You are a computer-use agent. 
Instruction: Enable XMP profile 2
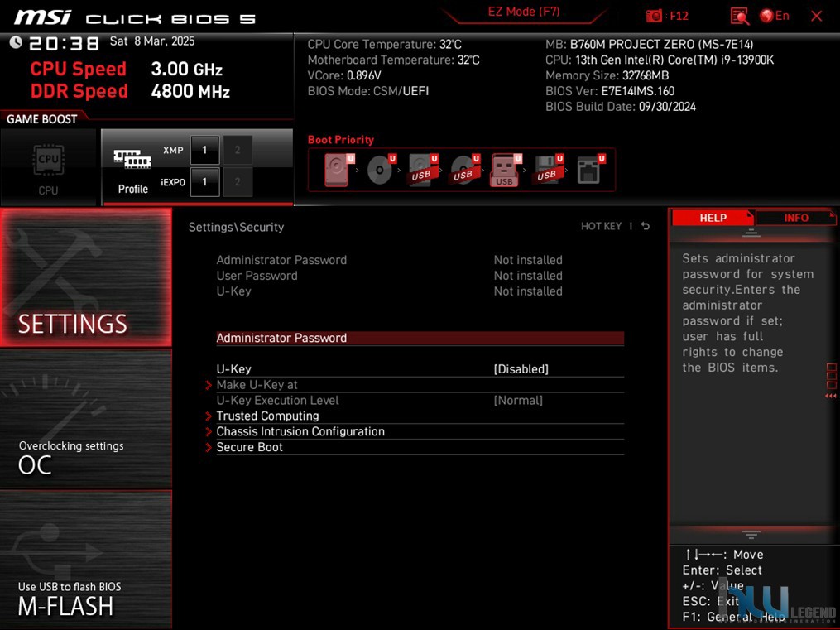(238, 150)
